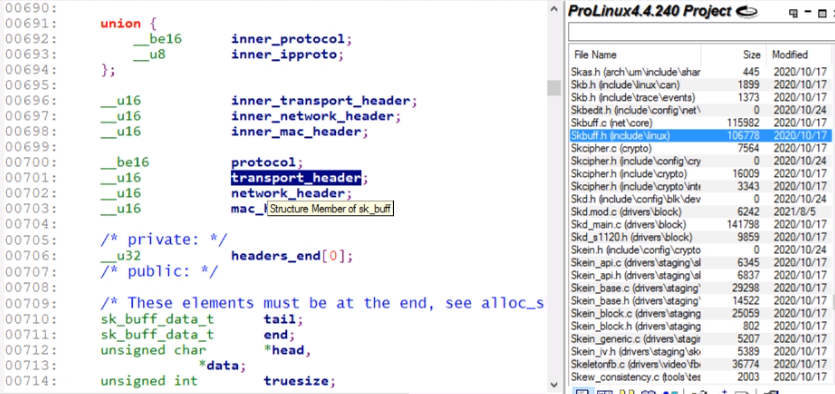Open Skein_block.c in file list
835x394 pixels.
(x=700, y=314)
